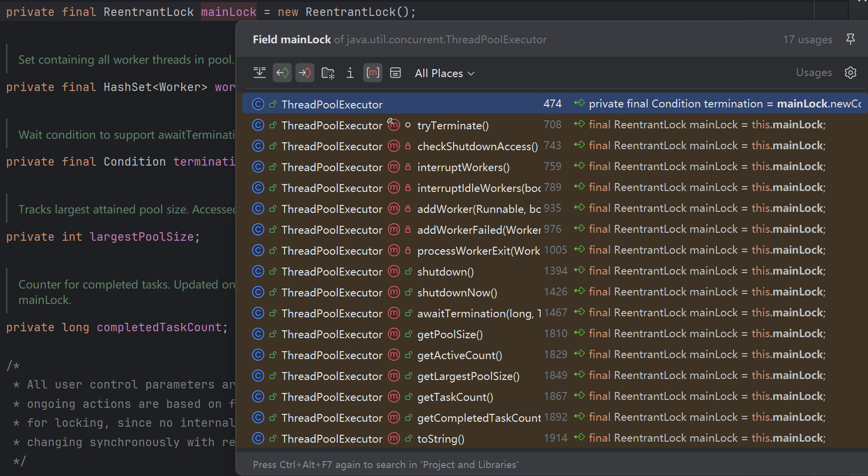
Task: Click the method icon beside processWorkerExit
Action: [x=394, y=250]
